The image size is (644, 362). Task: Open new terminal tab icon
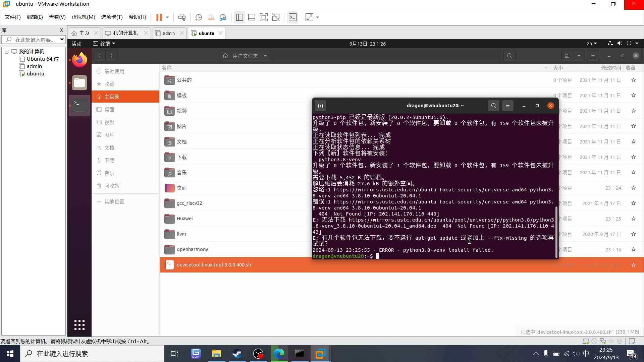pyautogui.click(x=320, y=106)
